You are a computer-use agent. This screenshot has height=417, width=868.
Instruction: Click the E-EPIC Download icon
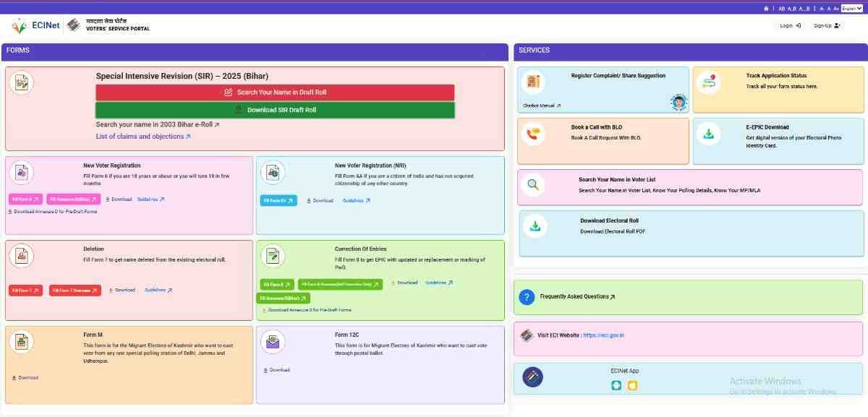point(709,134)
